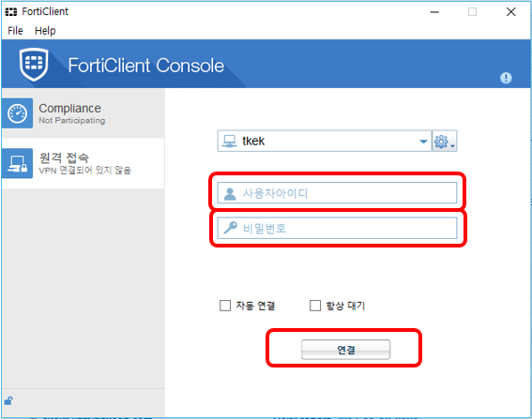Click the user silhouette icon in username field
The width and height of the screenshot is (532, 420).
pyautogui.click(x=230, y=193)
